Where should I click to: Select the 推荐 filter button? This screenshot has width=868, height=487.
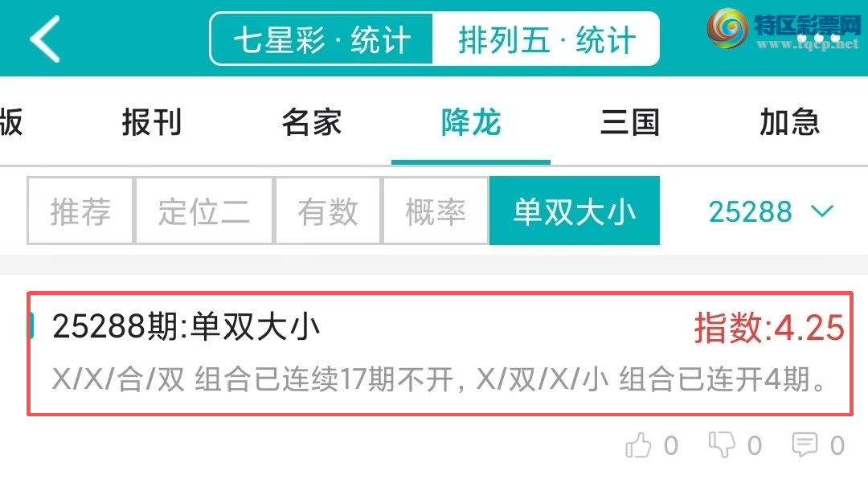pyautogui.click(x=80, y=211)
